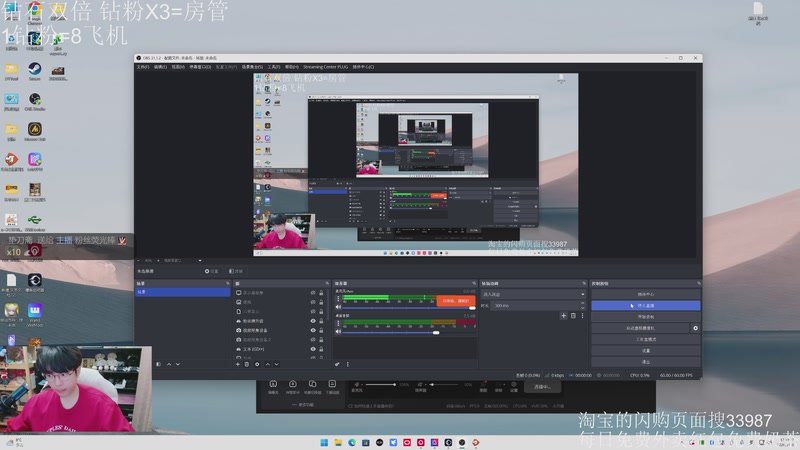The height and width of the screenshot is (450, 800).
Task: Open the 工具(T) menu in OBS
Action: pyautogui.click(x=274, y=67)
